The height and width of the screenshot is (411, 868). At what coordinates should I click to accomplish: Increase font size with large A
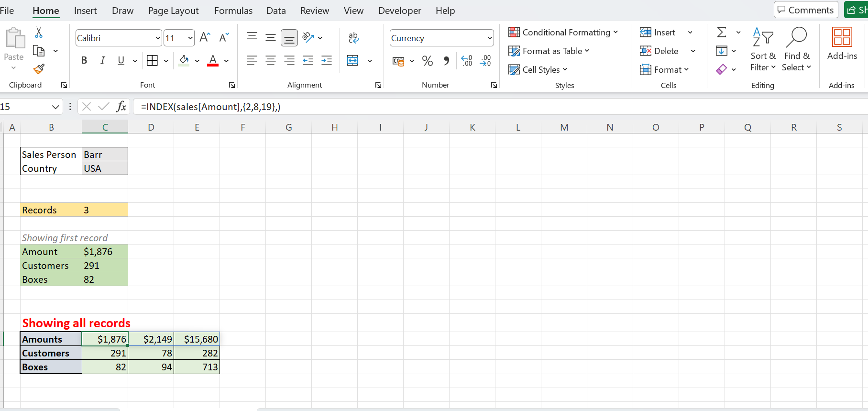click(x=205, y=38)
